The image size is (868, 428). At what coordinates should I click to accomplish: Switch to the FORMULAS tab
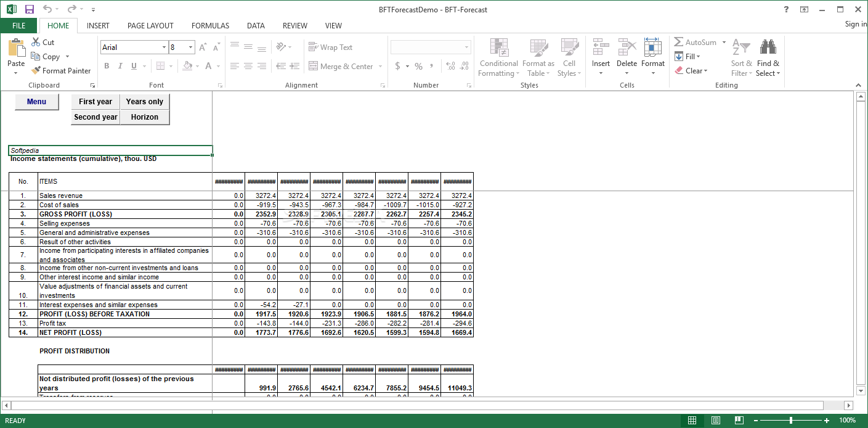tap(210, 25)
